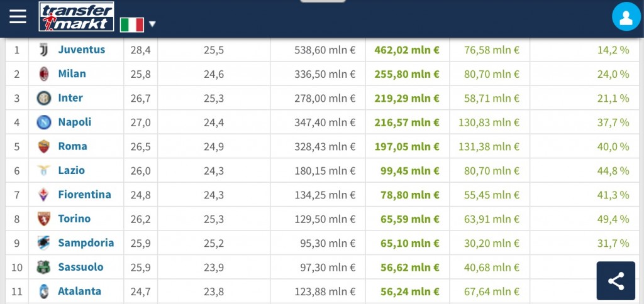Open the Roma club link
Viewport: 644px width, 304px height.
click(x=73, y=146)
